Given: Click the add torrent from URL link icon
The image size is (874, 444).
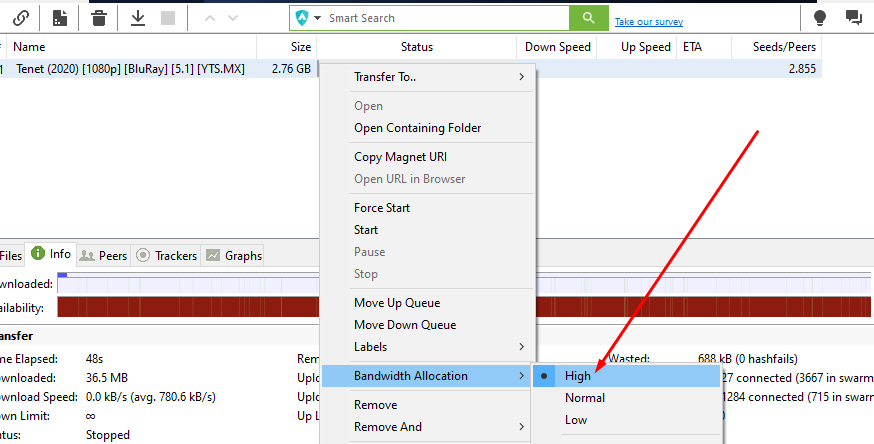Looking at the screenshot, I should pyautogui.click(x=20, y=18).
